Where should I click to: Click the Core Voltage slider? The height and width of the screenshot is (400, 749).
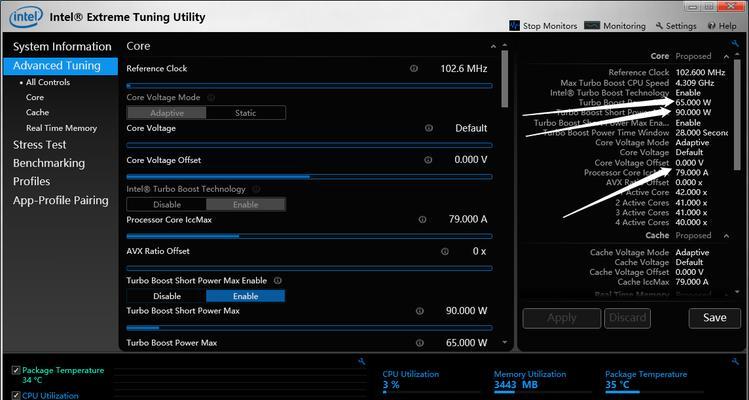pyautogui.click(x=309, y=145)
